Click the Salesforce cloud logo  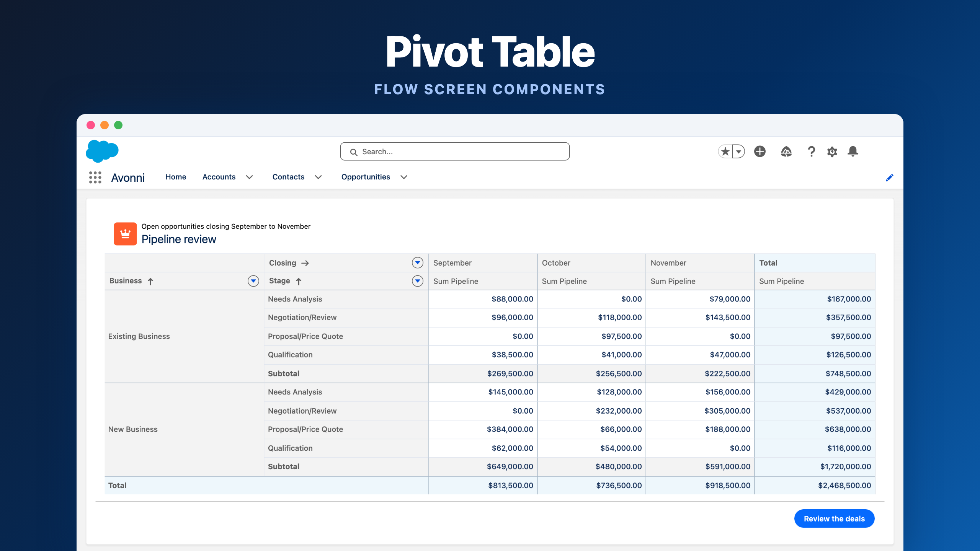(x=102, y=151)
